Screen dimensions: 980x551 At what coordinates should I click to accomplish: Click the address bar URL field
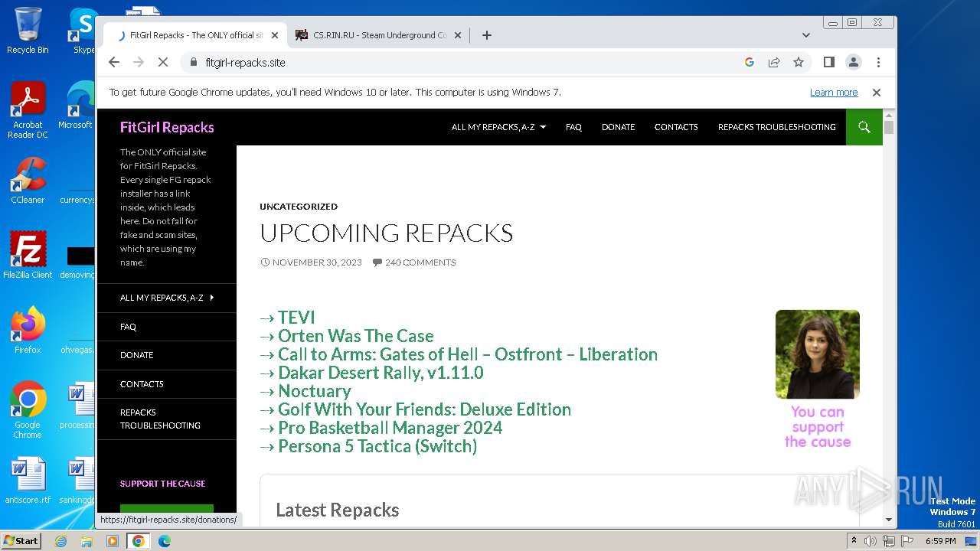(x=459, y=62)
